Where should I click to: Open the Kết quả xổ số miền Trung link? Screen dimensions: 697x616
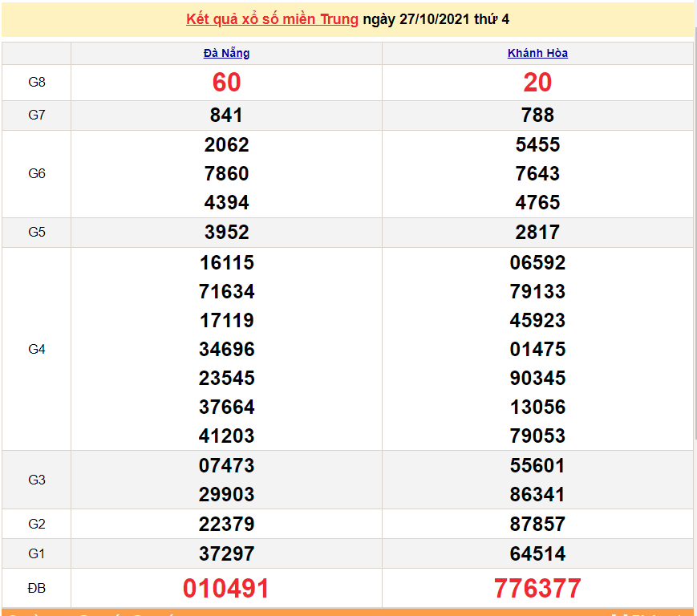coord(272,19)
